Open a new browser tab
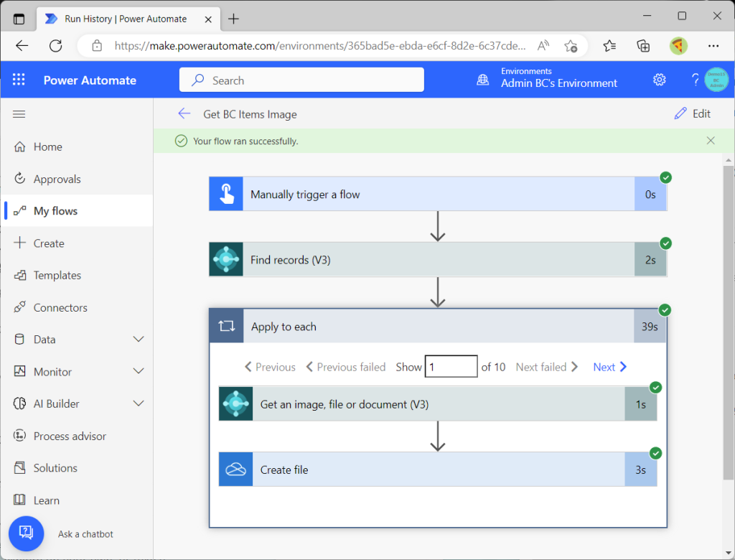The width and height of the screenshot is (735, 560). pyautogui.click(x=233, y=19)
